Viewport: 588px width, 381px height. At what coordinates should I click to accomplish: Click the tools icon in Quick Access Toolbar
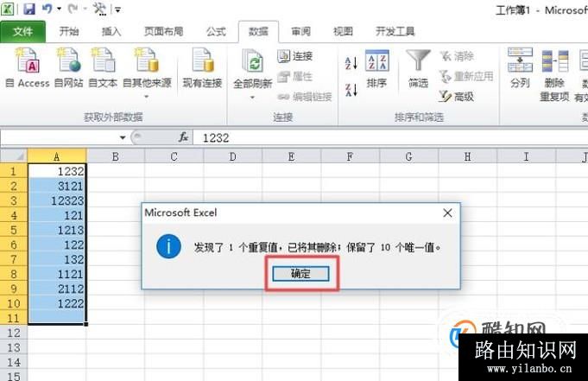(x=99, y=9)
